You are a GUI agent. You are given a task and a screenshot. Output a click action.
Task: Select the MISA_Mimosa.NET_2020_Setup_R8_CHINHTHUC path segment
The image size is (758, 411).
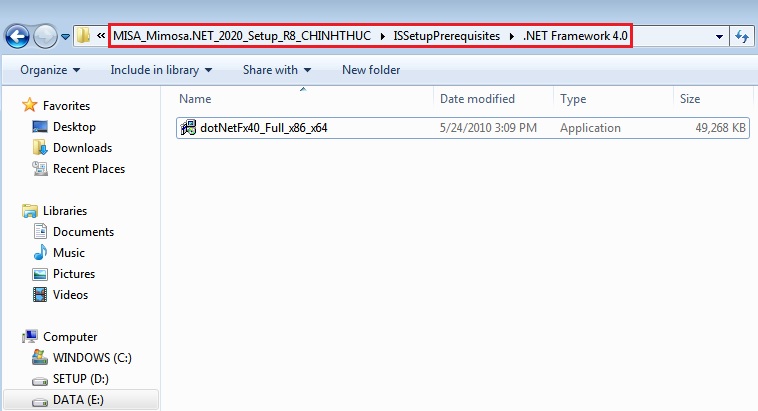coord(242,36)
